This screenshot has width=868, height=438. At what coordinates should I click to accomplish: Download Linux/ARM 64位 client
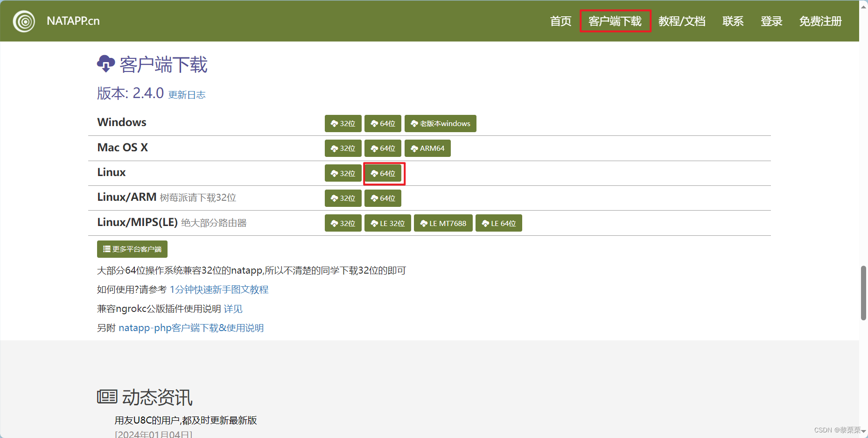(383, 198)
